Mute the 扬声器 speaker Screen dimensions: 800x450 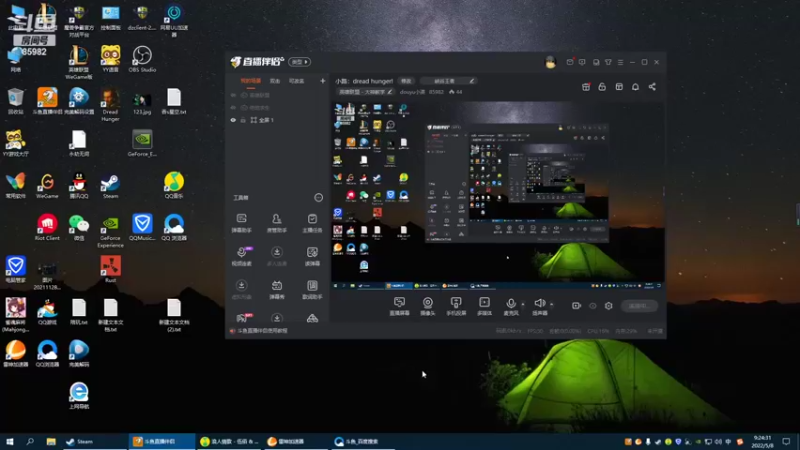(x=539, y=306)
